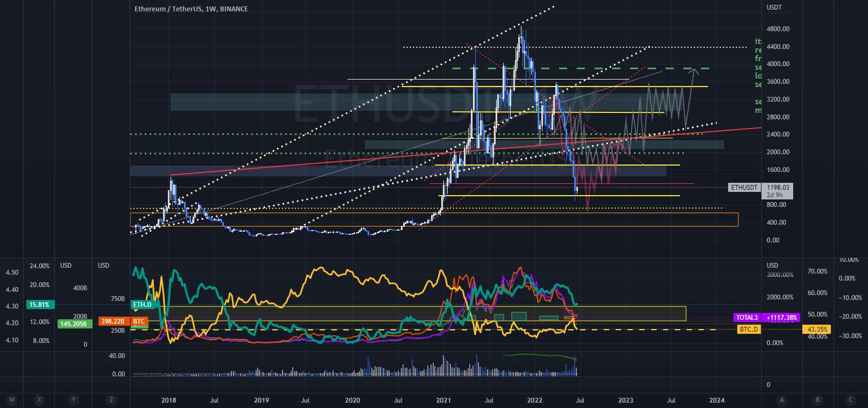Screen dimensions: 868x408
Task: Click the 15.81% teal value tag
Action: pos(40,305)
